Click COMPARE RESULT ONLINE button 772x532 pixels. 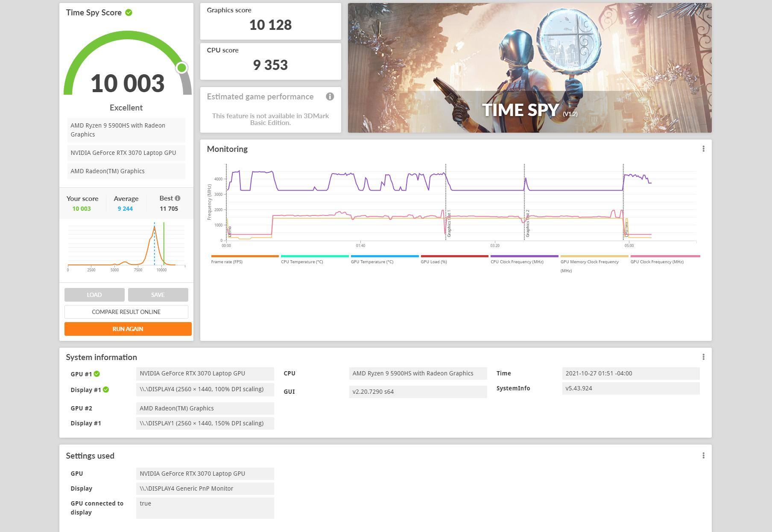coord(126,312)
